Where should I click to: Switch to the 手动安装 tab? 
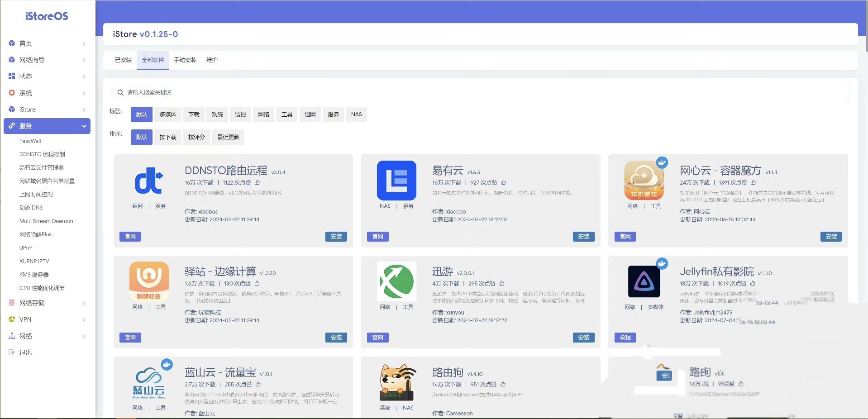(185, 60)
